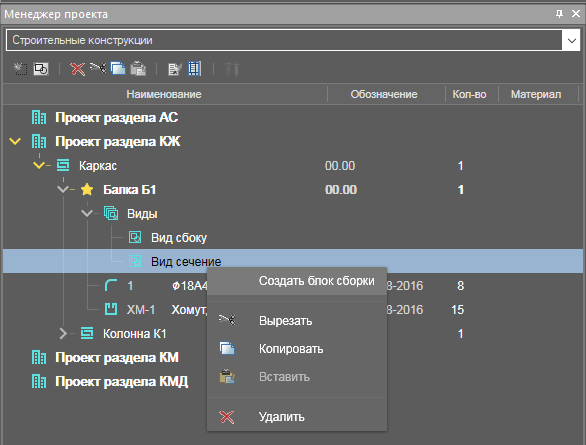
Task: Click the red X delete toolbar icon
Action: click(78, 69)
